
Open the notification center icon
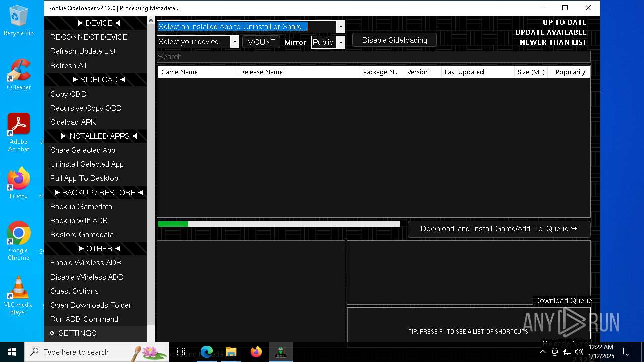click(x=627, y=352)
